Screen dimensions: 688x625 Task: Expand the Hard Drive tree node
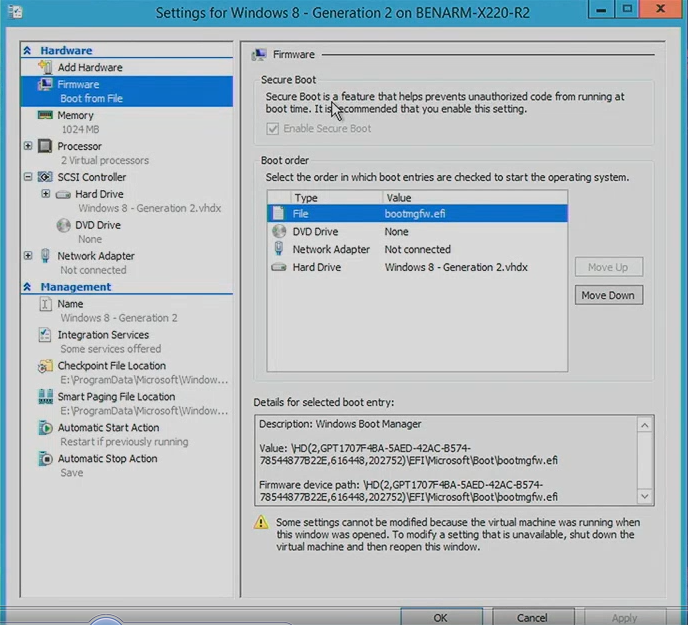[45, 194]
